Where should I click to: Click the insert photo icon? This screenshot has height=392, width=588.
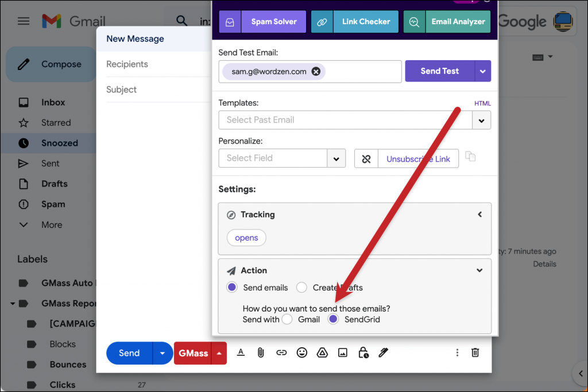point(343,352)
